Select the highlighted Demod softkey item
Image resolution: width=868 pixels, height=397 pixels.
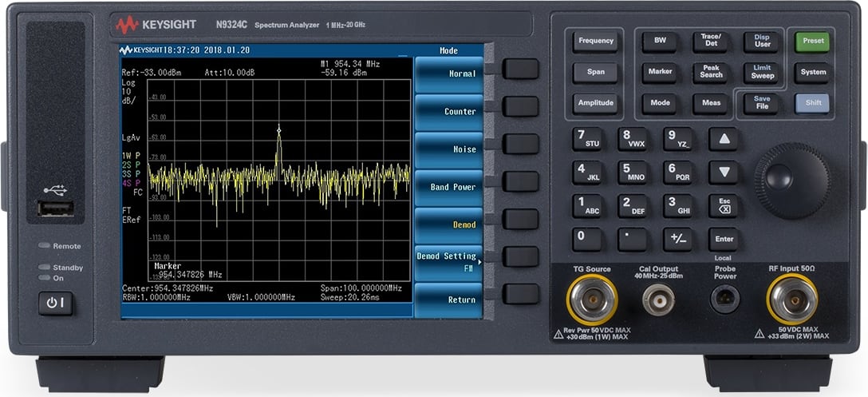449,225
